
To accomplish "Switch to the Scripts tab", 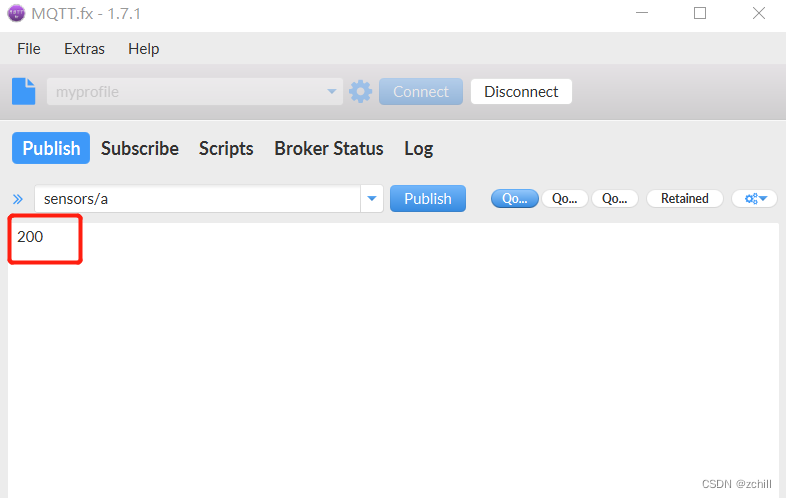I will click(226, 148).
